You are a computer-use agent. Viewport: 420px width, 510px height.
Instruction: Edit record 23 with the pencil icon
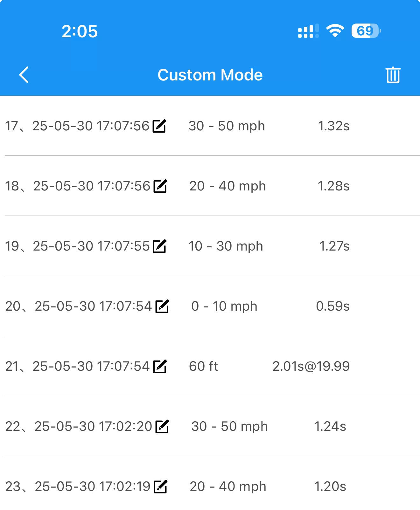[x=160, y=486]
